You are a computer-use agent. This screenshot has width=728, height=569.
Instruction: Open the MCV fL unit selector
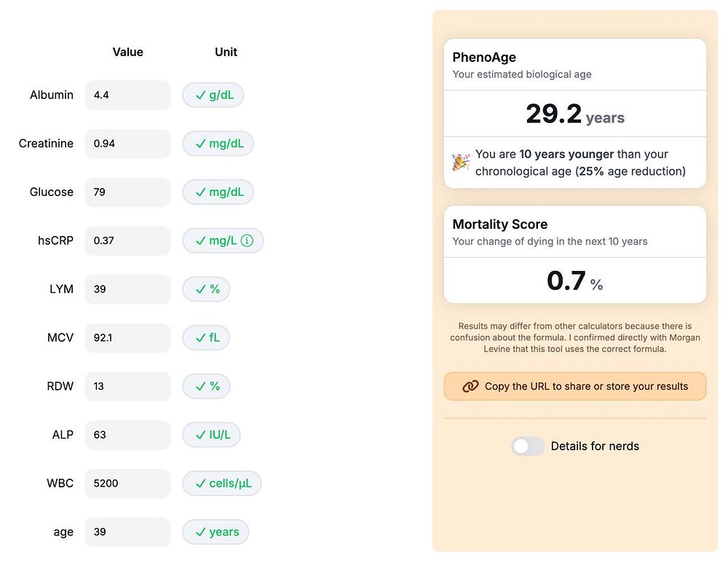click(206, 337)
